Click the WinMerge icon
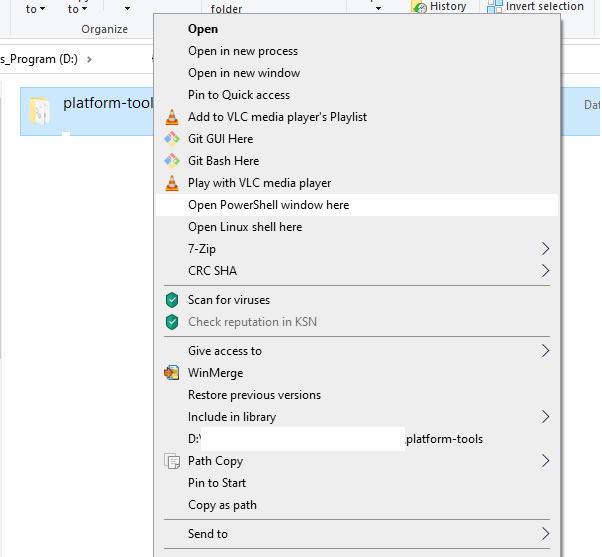Image resolution: width=602 pixels, height=557 pixels. (172, 373)
